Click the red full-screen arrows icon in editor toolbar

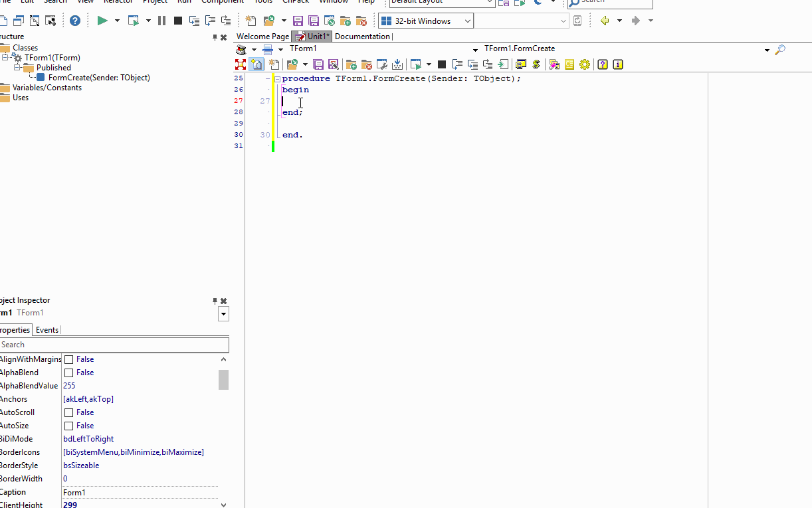[x=241, y=64]
